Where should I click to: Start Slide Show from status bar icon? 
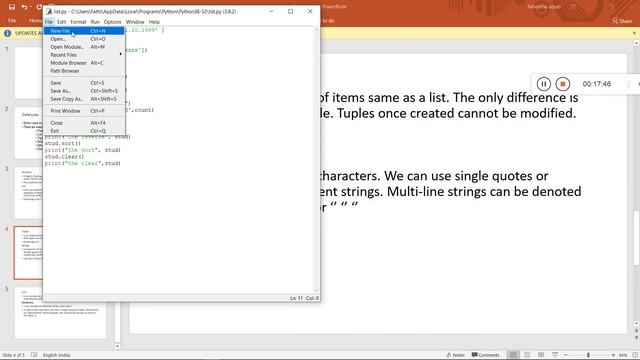[x=555, y=355]
